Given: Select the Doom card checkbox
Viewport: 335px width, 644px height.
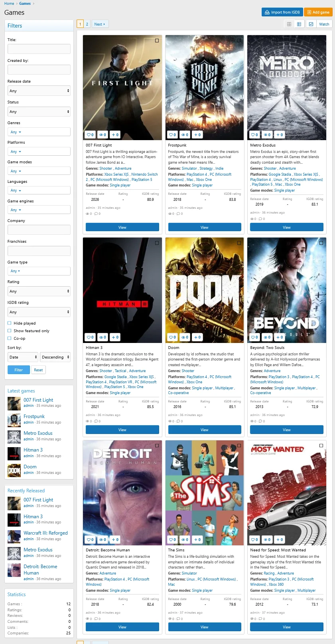Looking at the screenshot, I should (239, 243).
